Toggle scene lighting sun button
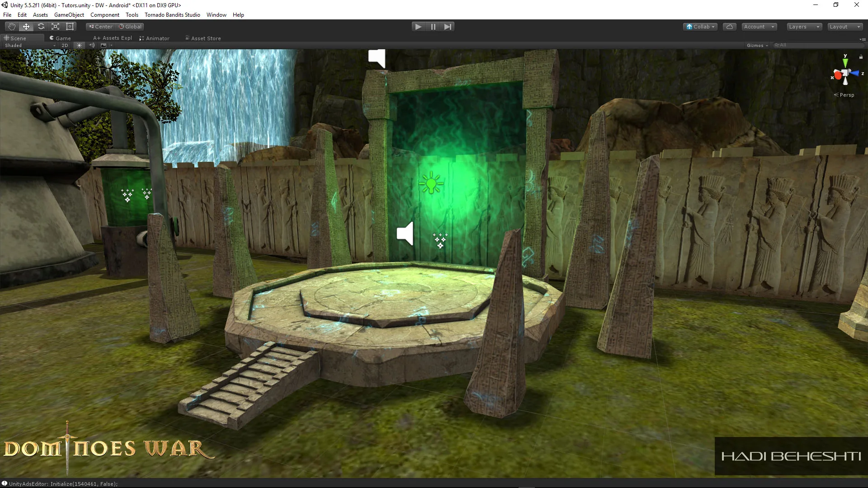This screenshot has height=488, width=868. (x=80, y=46)
